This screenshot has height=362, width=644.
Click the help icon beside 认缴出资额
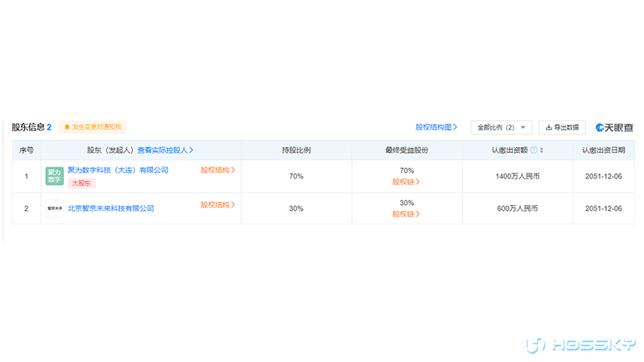pyautogui.click(x=534, y=150)
